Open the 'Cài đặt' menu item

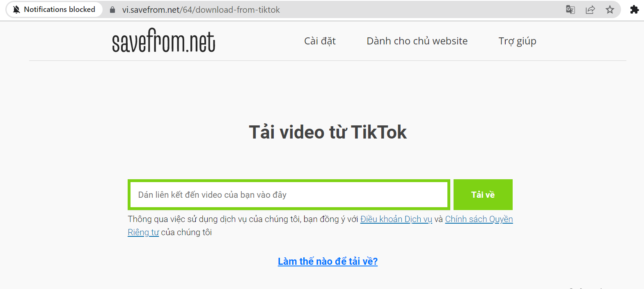[320, 41]
